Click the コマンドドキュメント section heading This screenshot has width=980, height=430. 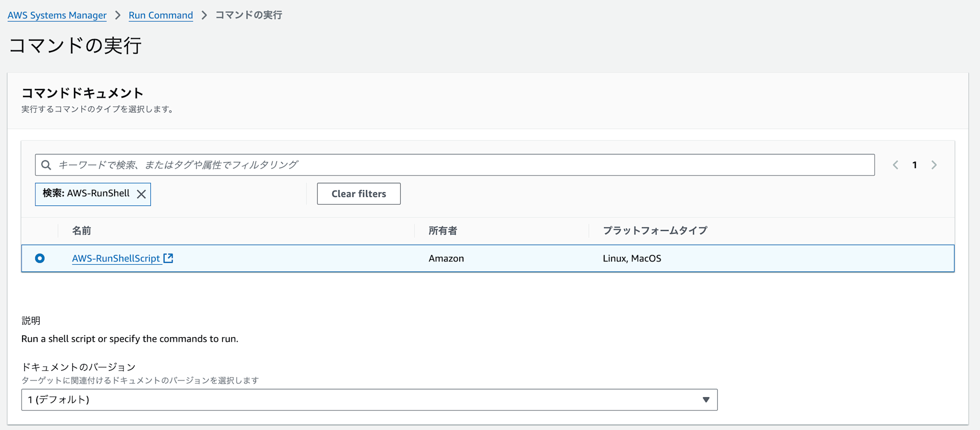click(82, 93)
